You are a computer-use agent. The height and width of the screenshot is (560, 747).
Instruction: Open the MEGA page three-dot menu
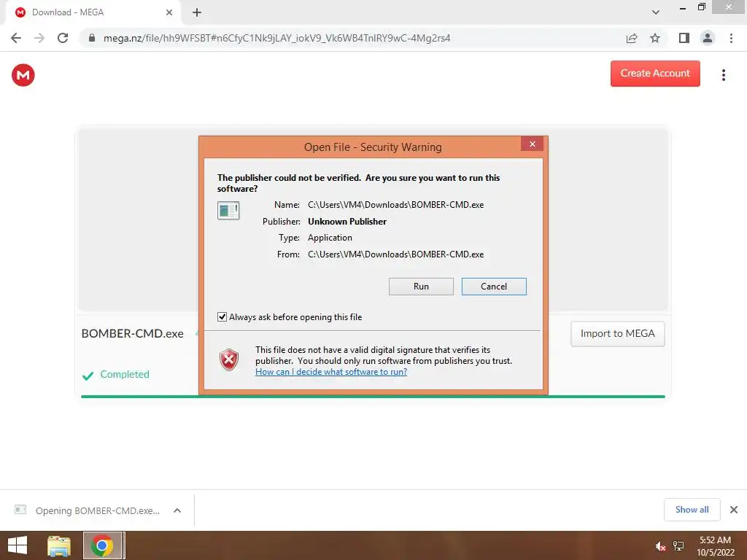723,75
